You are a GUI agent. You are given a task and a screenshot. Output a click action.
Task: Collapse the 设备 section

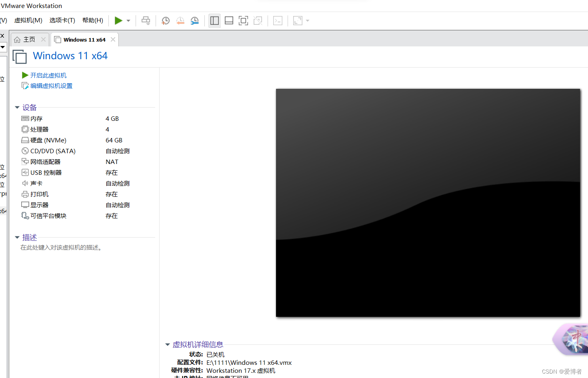pos(17,107)
